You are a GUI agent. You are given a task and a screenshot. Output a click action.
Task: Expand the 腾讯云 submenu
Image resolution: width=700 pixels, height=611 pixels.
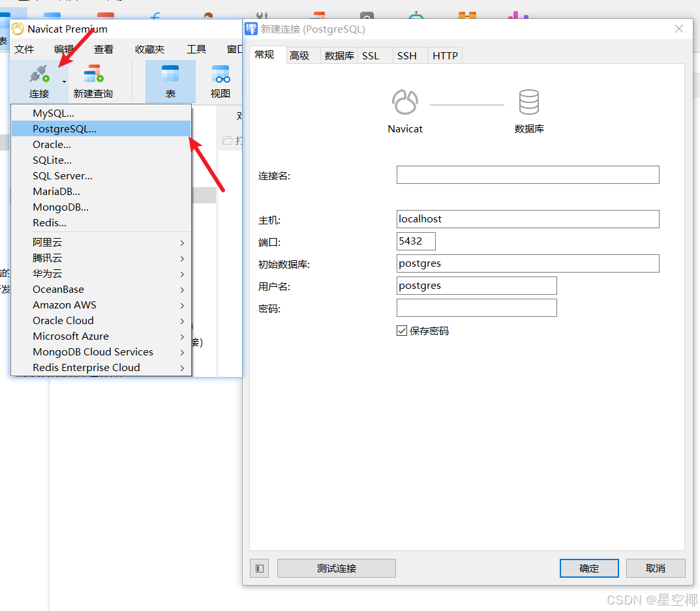coord(101,258)
